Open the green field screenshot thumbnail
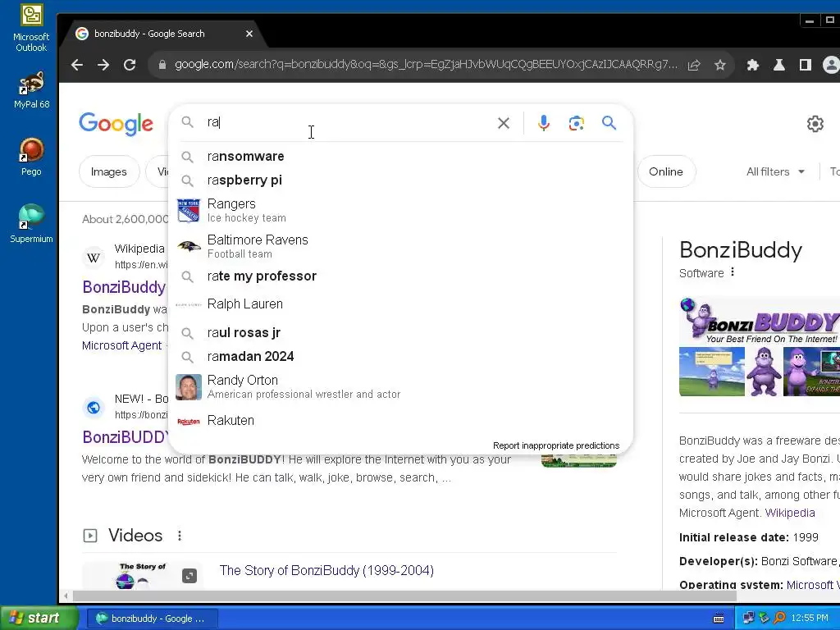 (x=711, y=372)
